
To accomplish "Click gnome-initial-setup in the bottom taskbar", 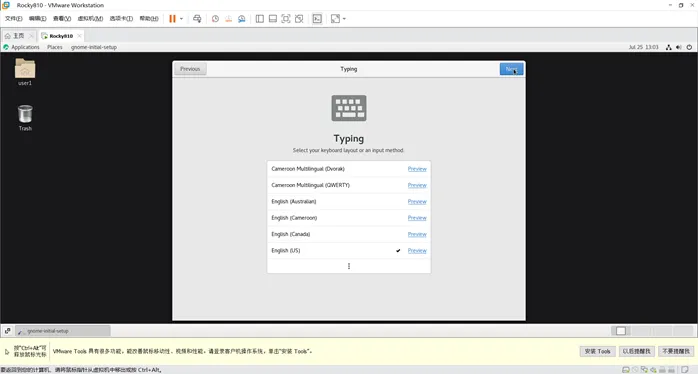I will click(x=63, y=331).
